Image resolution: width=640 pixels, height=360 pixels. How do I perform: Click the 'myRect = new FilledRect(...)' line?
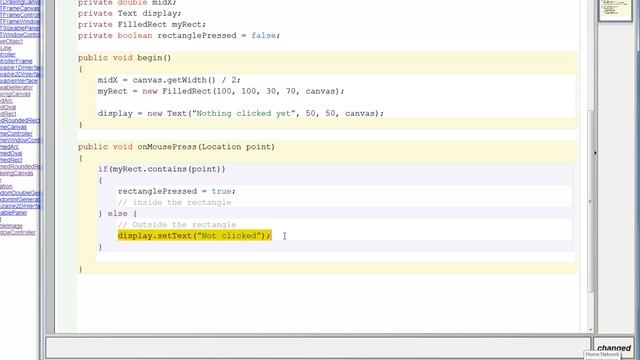coord(221,91)
